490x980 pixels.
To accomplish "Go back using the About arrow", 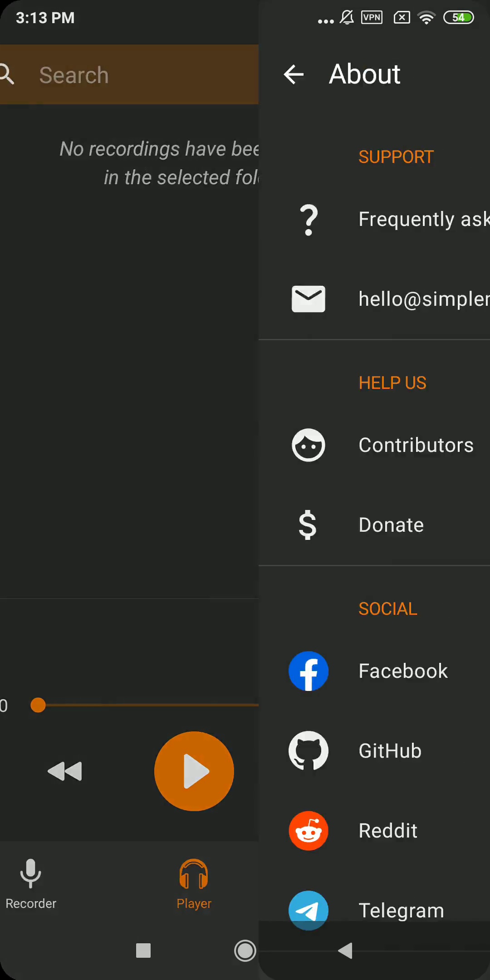I will pos(294,74).
